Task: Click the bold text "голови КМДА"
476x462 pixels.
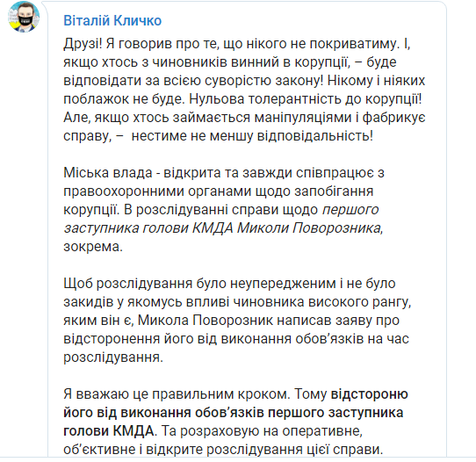Action: [x=108, y=430]
